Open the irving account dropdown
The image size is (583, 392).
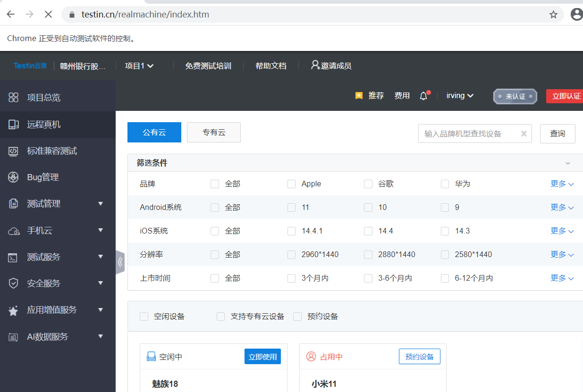[459, 95]
